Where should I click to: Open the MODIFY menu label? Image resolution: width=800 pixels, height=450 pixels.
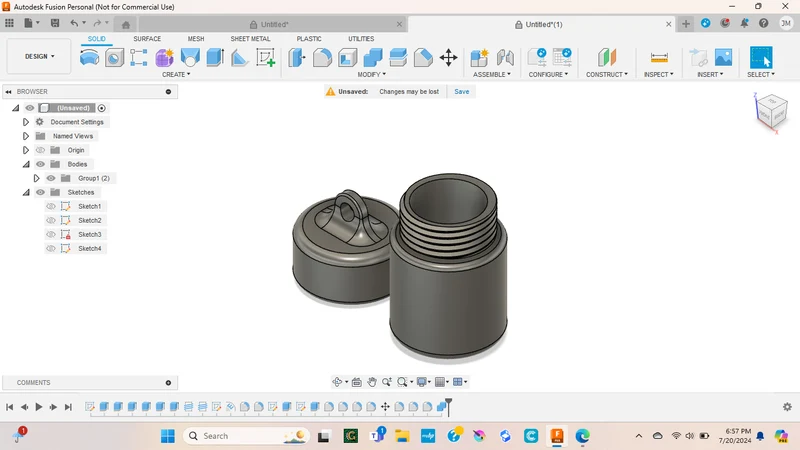coord(371,74)
